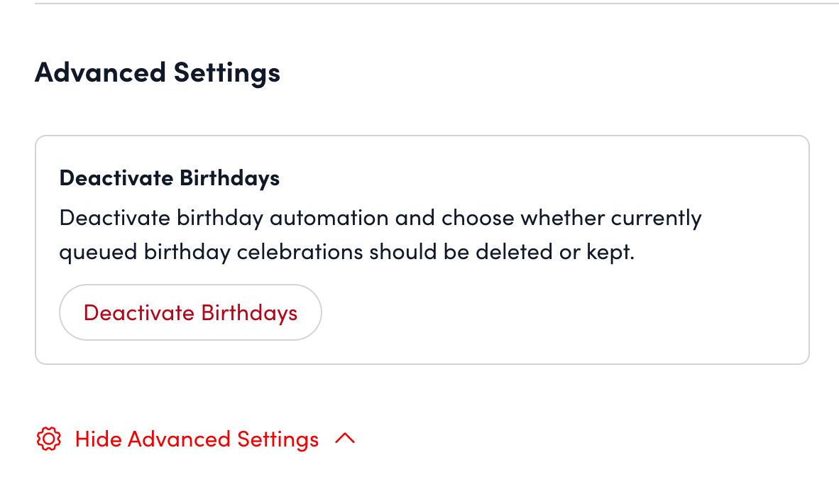Select the gear icon beside Hide Advanced Settings

point(48,439)
